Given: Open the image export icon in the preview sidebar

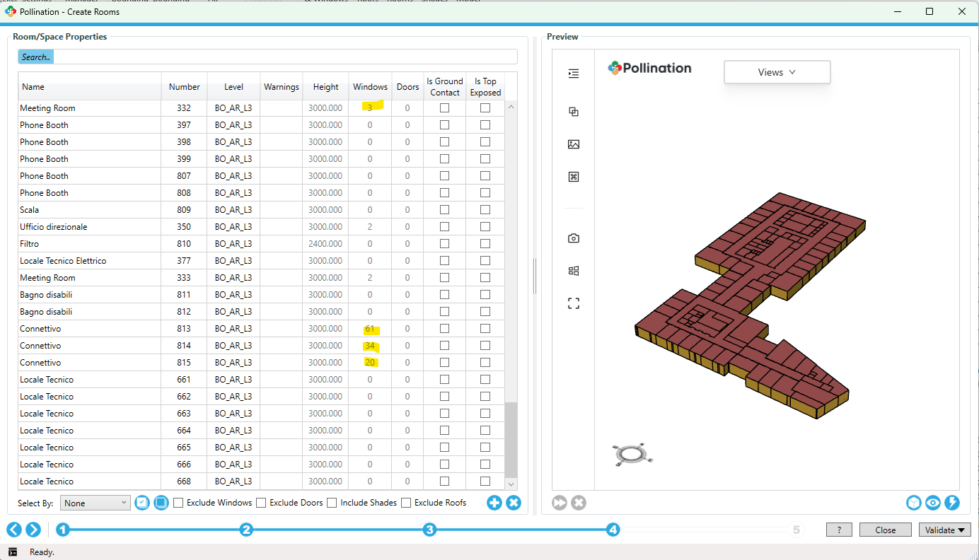Looking at the screenshot, I should (x=573, y=144).
